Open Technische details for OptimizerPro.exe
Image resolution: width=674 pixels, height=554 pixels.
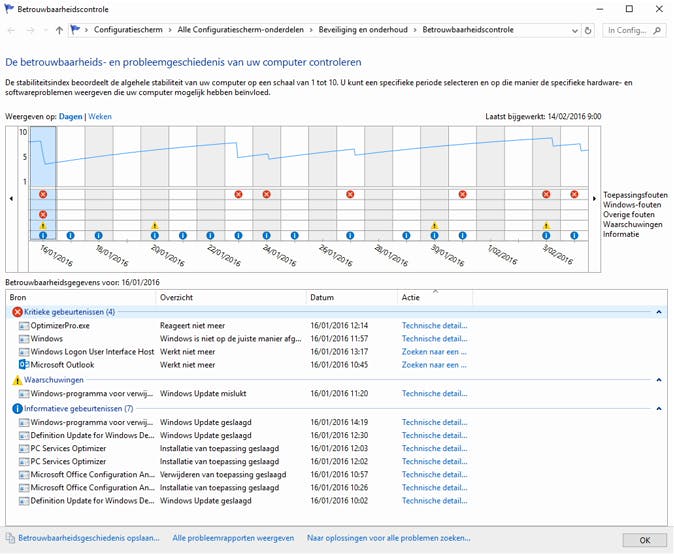(x=435, y=326)
